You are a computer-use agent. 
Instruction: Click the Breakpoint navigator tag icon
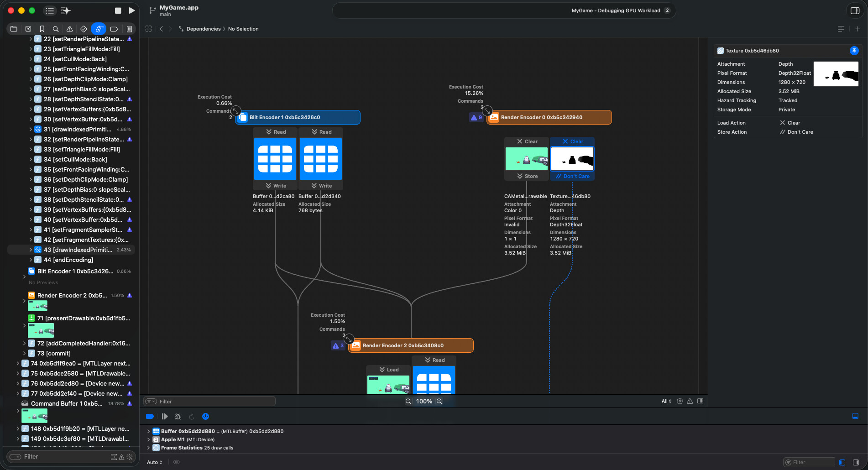tap(114, 29)
